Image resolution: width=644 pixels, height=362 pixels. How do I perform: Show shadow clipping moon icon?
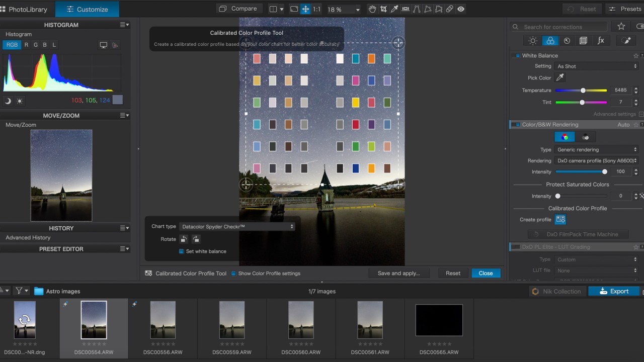[x=8, y=101]
